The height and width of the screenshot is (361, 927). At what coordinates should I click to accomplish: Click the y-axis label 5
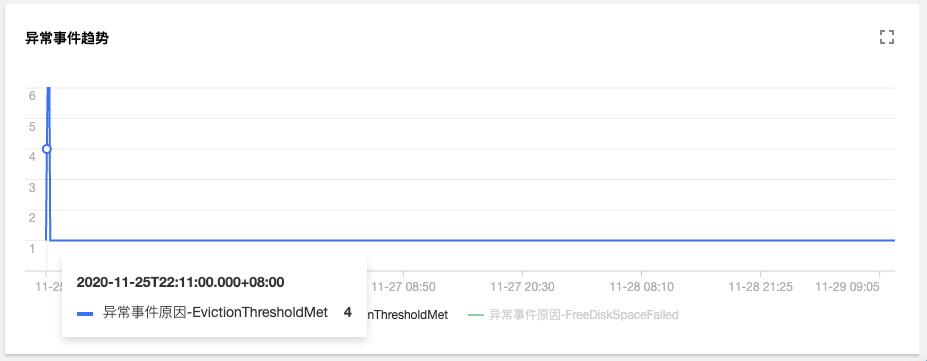tap(33, 126)
